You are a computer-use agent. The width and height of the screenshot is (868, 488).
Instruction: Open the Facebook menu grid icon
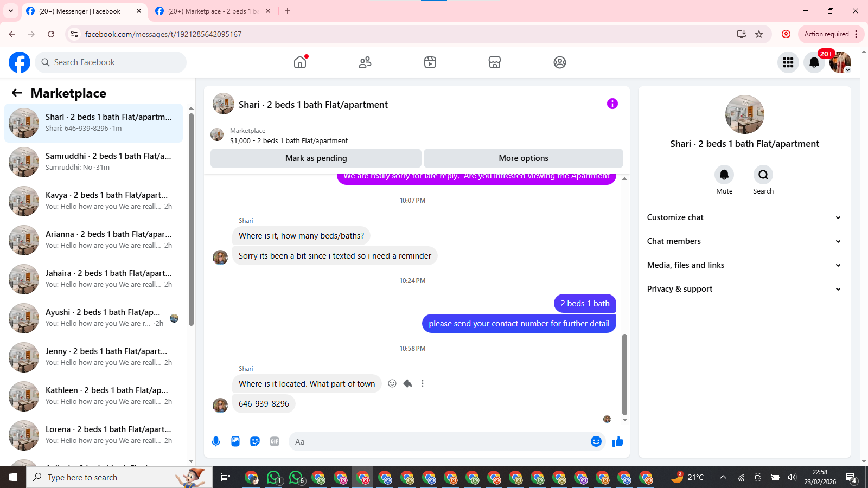[788, 62]
